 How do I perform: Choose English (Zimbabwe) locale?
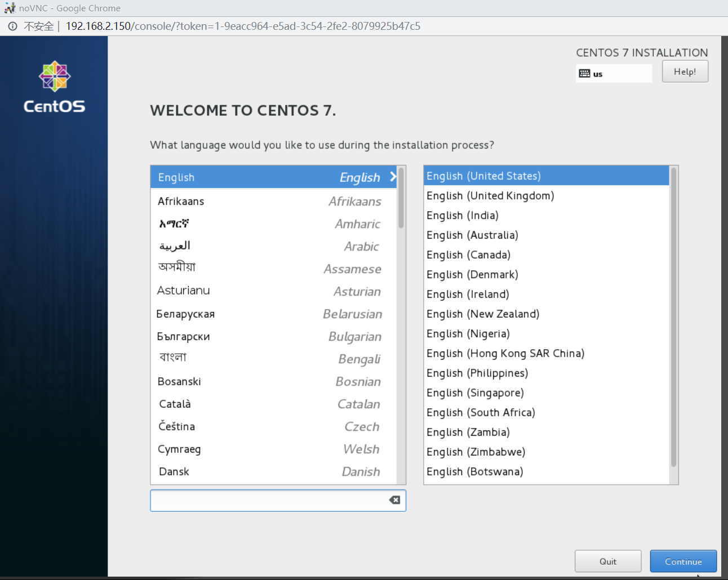coord(547,452)
